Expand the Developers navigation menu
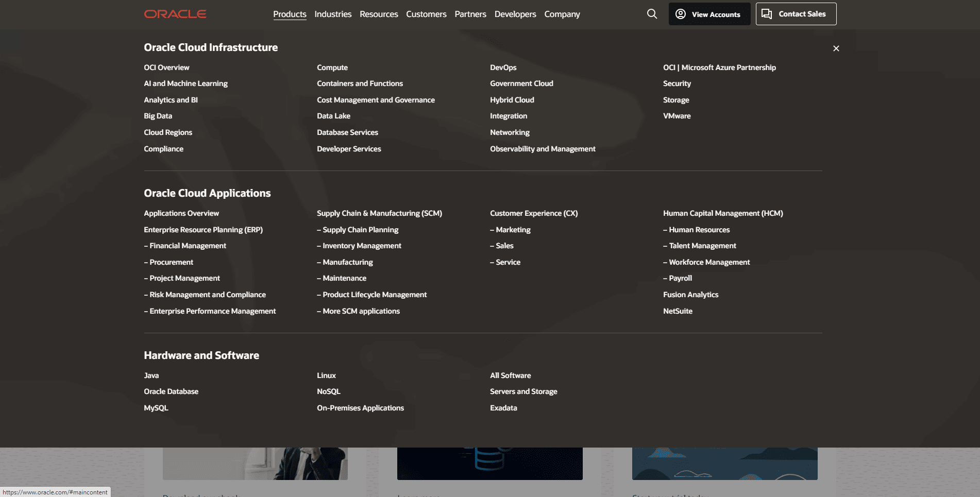Image resolution: width=980 pixels, height=497 pixels. tap(515, 14)
